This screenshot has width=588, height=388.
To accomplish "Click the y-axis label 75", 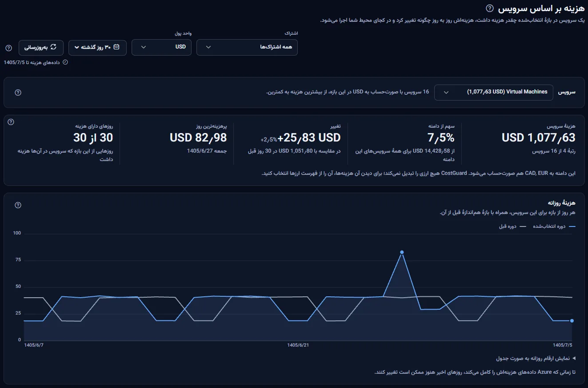I will 18,260.
